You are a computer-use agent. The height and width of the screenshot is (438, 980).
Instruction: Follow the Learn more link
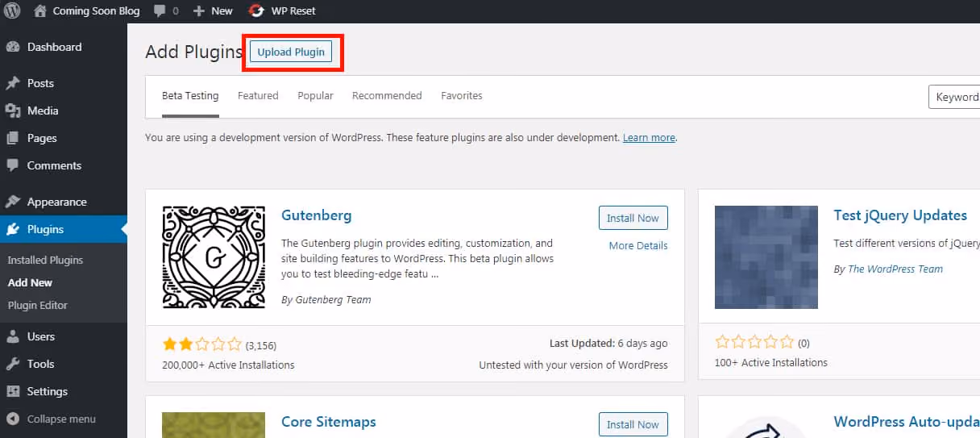coord(649,138)
